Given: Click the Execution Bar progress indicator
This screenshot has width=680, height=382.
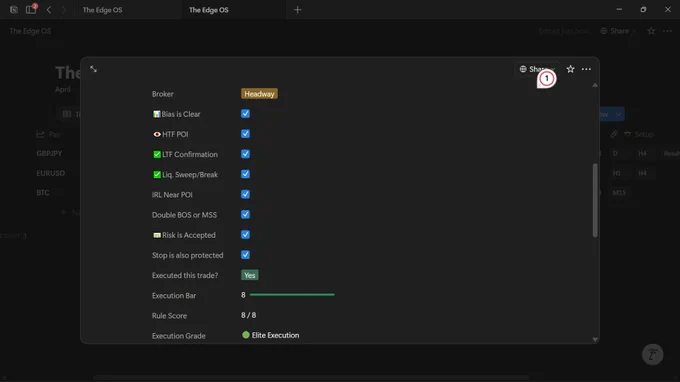Looking at the screenshot, I should point(288,295).
